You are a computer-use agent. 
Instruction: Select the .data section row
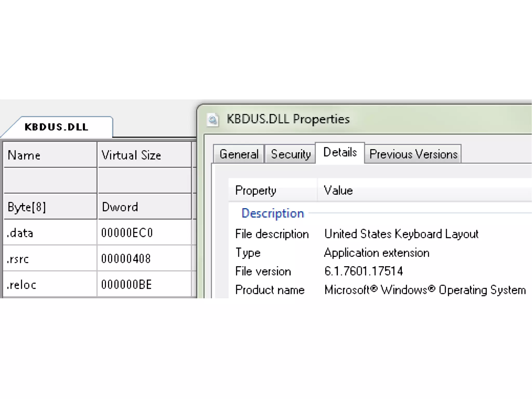20,233
